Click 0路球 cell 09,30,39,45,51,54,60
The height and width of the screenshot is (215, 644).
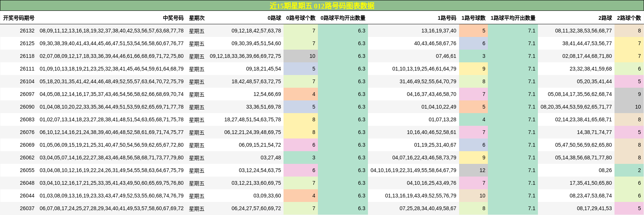point(256,43)
